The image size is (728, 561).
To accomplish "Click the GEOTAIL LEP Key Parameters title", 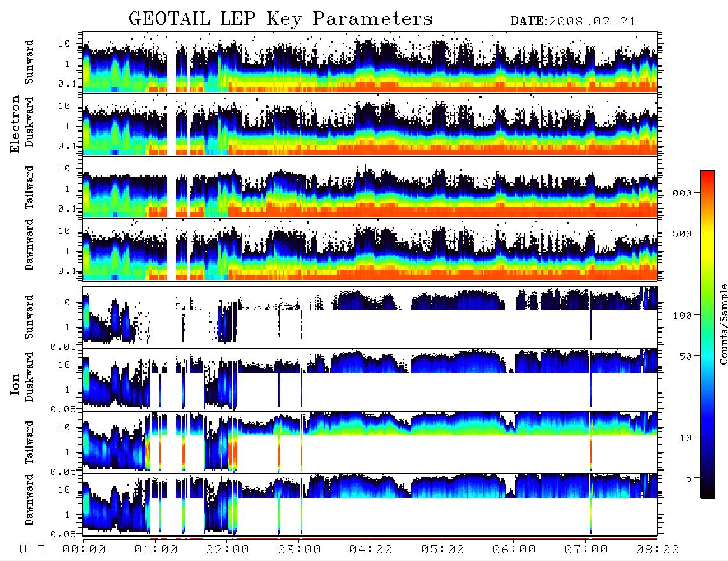I will click(x=280, y=19).
